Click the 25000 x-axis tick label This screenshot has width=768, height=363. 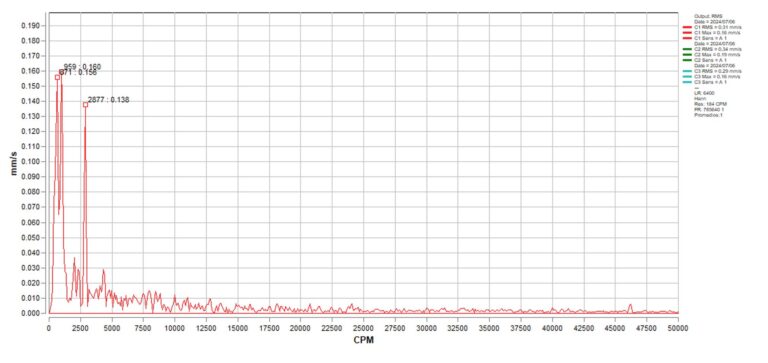tap(363, 327)
